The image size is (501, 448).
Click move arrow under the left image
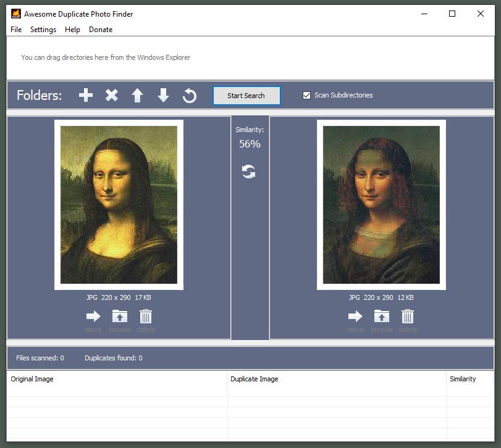click(x=93, y=316)
